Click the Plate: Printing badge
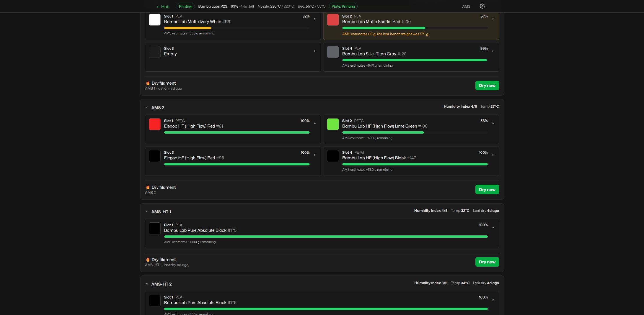Image resolution: width=644 pixels, height=315 pixels. point(343,6)
